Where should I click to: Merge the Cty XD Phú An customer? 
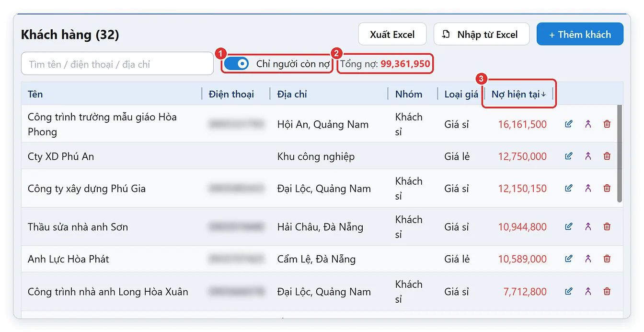pyautogui.click(x=588, y=156)
